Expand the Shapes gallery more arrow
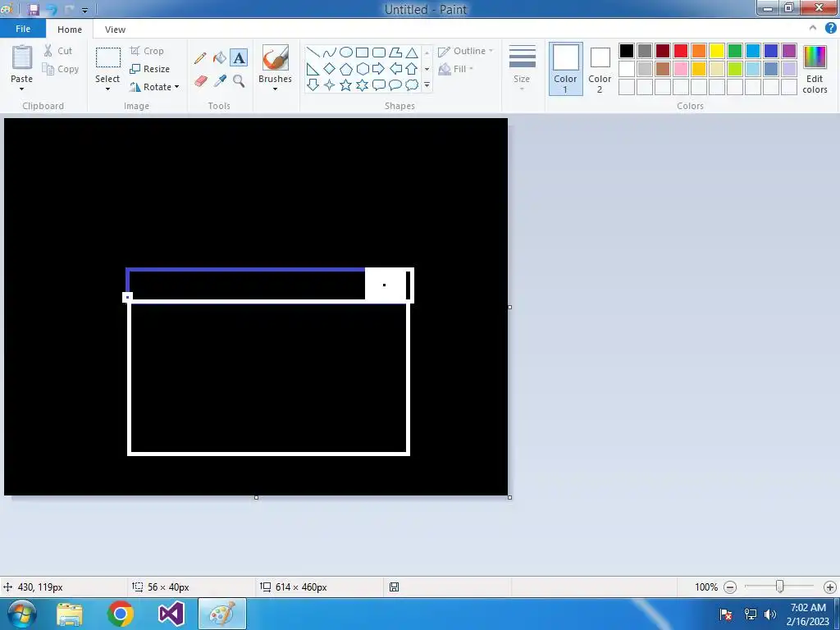Viewport: 840px width, 630px height. tap(427, 84)
